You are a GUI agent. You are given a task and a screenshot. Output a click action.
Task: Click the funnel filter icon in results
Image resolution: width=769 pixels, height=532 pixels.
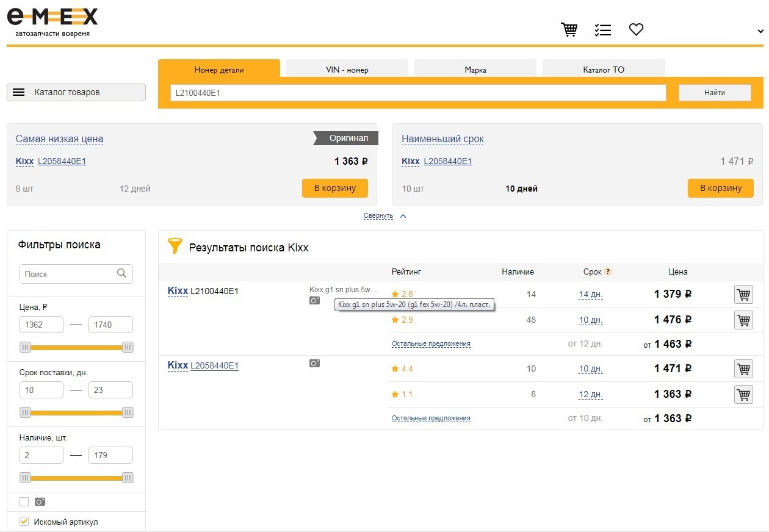175,246
